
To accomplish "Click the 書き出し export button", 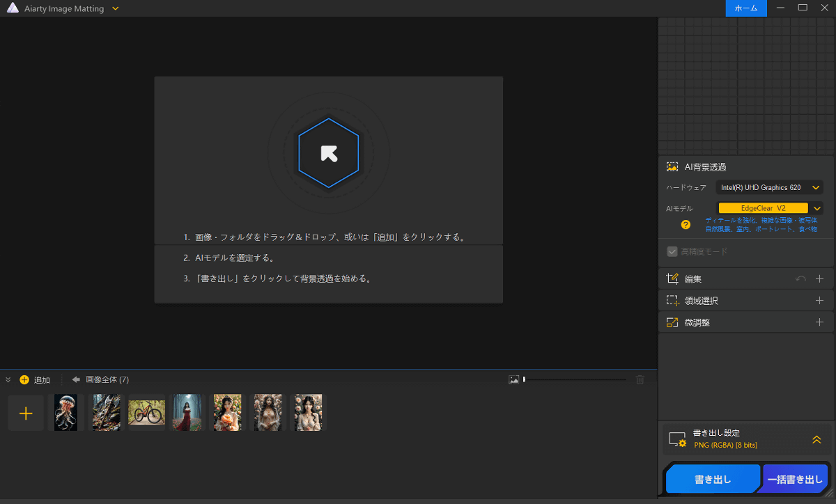I will tap(712, 480).
